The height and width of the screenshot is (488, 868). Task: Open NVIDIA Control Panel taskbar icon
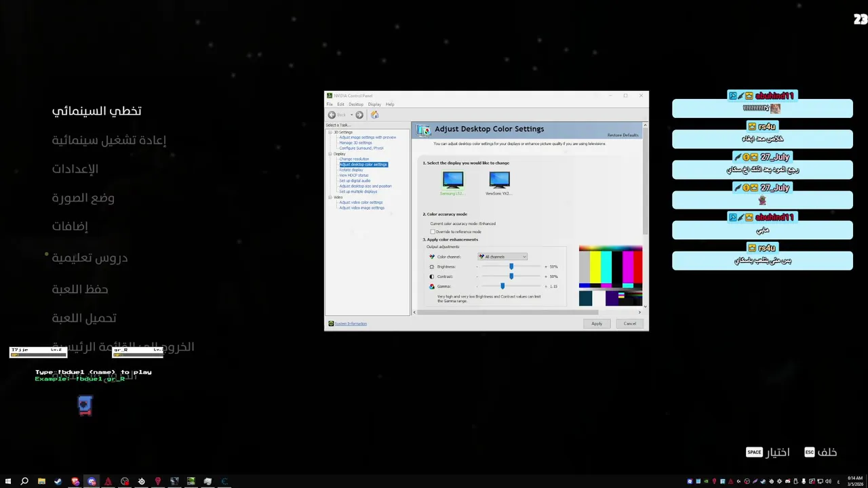pyautogui.click(x=191, y=481)
